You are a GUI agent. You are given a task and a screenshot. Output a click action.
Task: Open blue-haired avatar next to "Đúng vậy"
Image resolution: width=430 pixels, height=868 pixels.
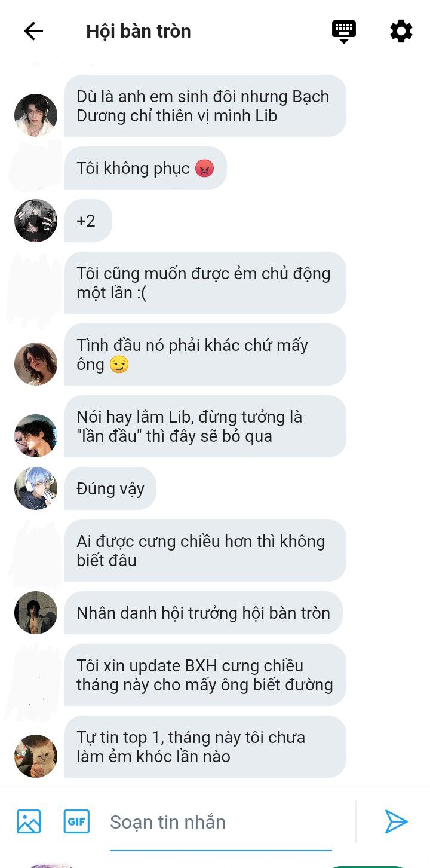coord(36,488)
